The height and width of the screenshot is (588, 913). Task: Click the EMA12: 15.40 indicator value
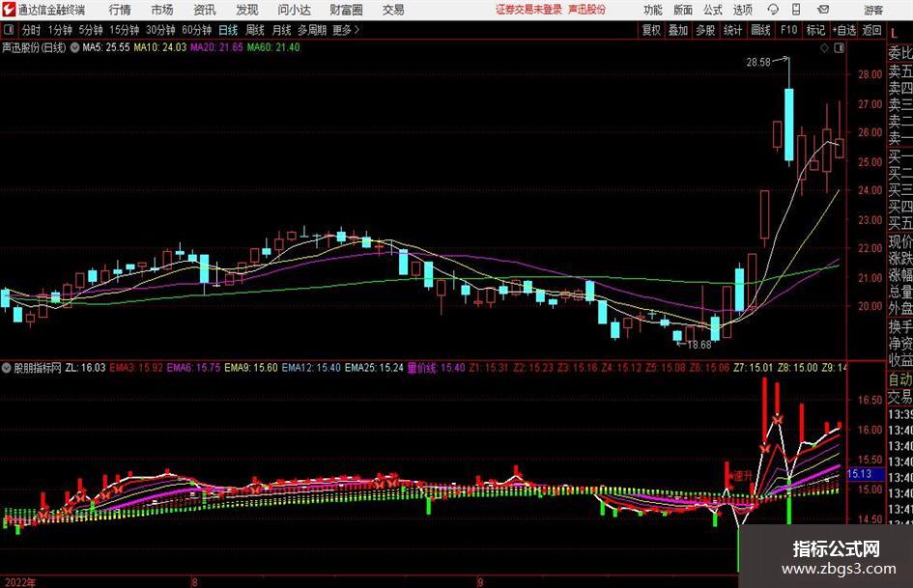click(x=311, y=368)
